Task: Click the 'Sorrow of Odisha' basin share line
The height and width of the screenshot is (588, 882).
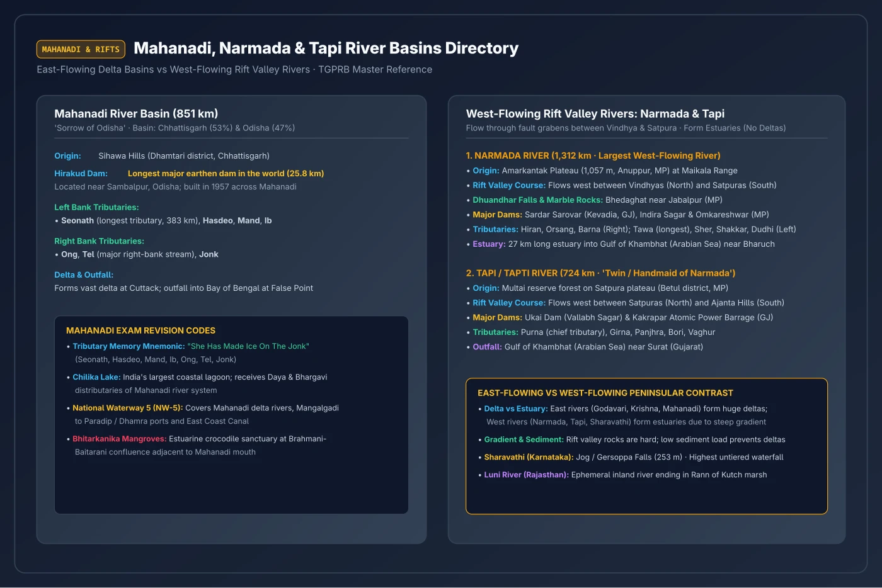Action: pos(175,128)
